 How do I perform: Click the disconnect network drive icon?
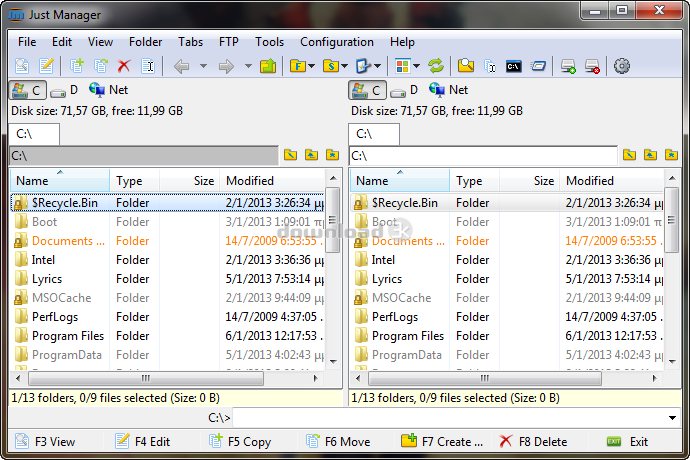[x=592, y=66]
